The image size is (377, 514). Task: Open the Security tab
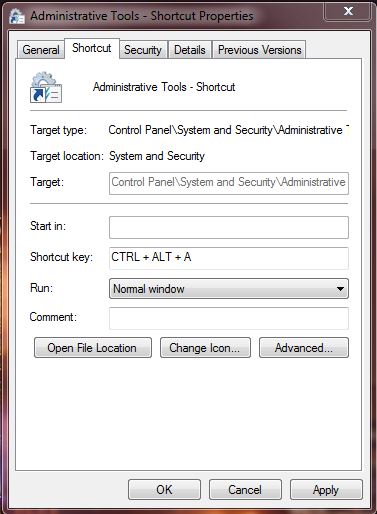[x=143, y=50]
